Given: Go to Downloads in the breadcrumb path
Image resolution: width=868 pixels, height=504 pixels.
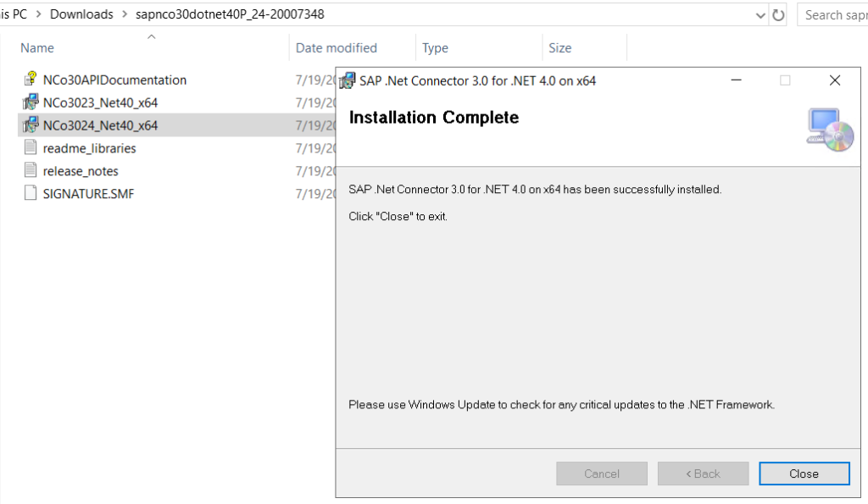Looking at the screenshot, I should coord(81,14).
